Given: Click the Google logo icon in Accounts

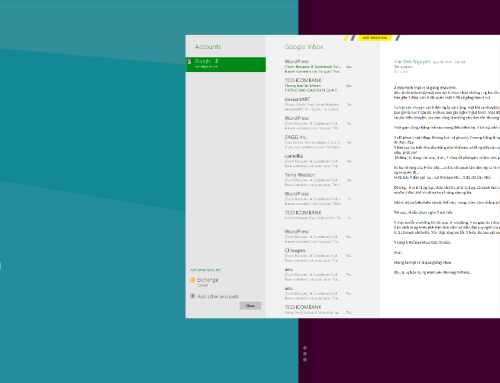Looking at the screenshot, I should tap(190, 61).
